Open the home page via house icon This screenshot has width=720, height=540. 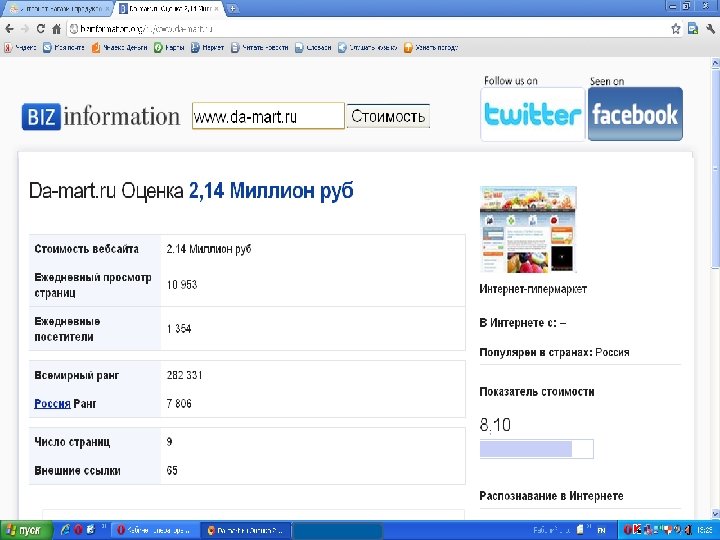[x=56, y=29]
